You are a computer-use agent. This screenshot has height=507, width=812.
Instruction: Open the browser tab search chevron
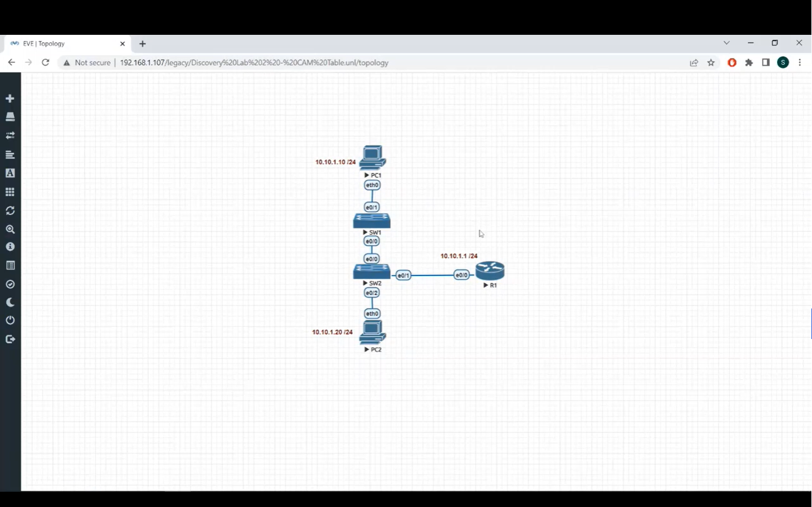tap(727, 43)
